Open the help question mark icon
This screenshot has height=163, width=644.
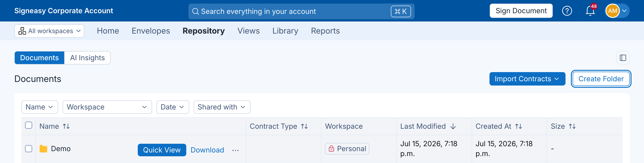click(x=567, y=11)
